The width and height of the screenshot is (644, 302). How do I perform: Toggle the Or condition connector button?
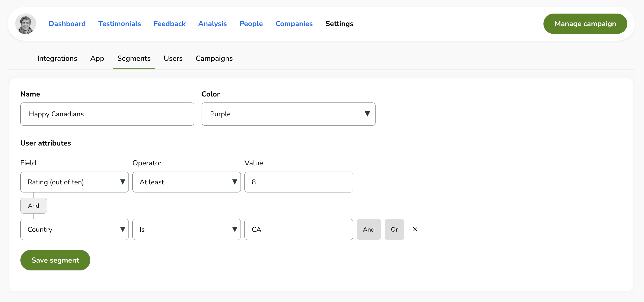click(394, 229)
